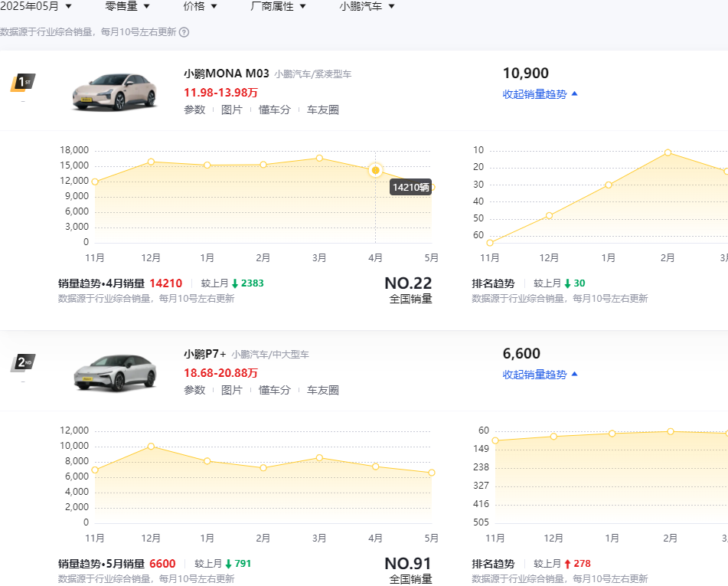Open the 2025年05月 month dropdown
728x586 pixels.
pyautogui.click(x=36, y=6)
